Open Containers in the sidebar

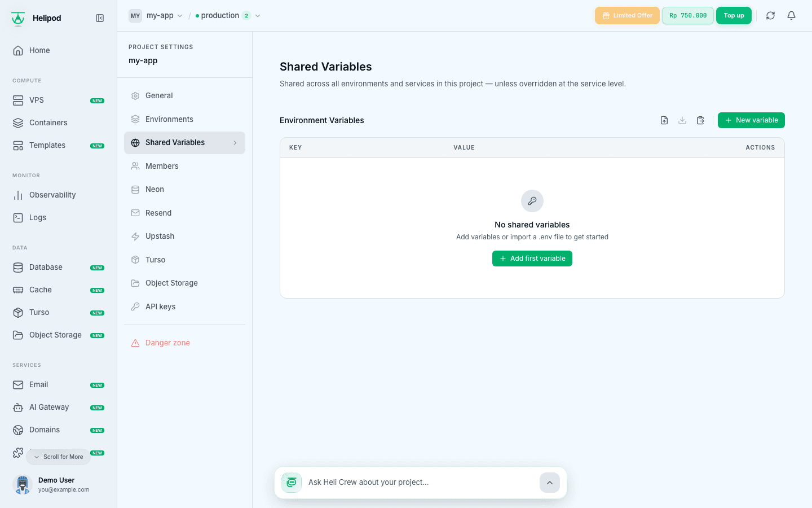coord(59,122)
